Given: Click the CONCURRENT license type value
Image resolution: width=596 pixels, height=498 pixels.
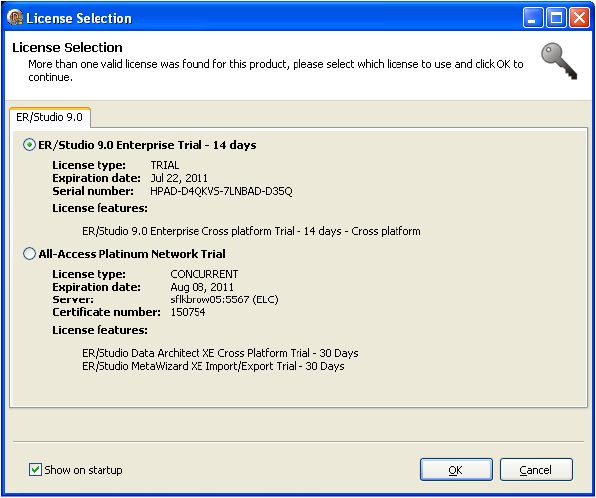Looking at the screenshot, I should pyautogui.click(x=204, y=274).
